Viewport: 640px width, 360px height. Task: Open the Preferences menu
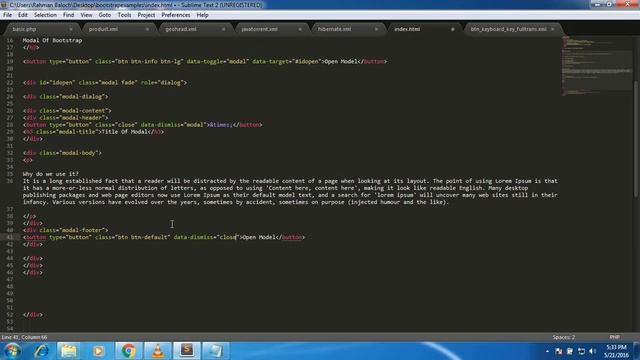pos(176,15)
